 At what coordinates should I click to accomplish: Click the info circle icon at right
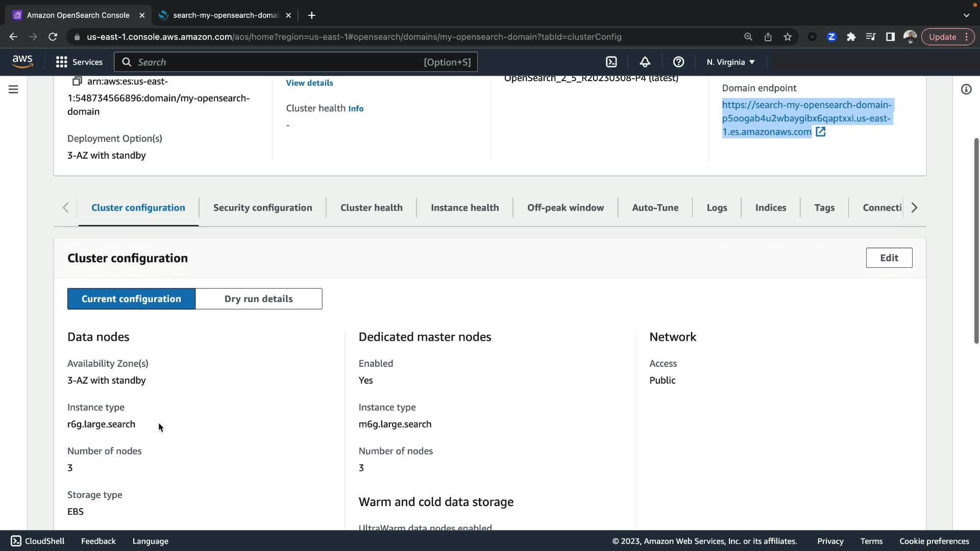pyautogui.click(x=966, y=89)
